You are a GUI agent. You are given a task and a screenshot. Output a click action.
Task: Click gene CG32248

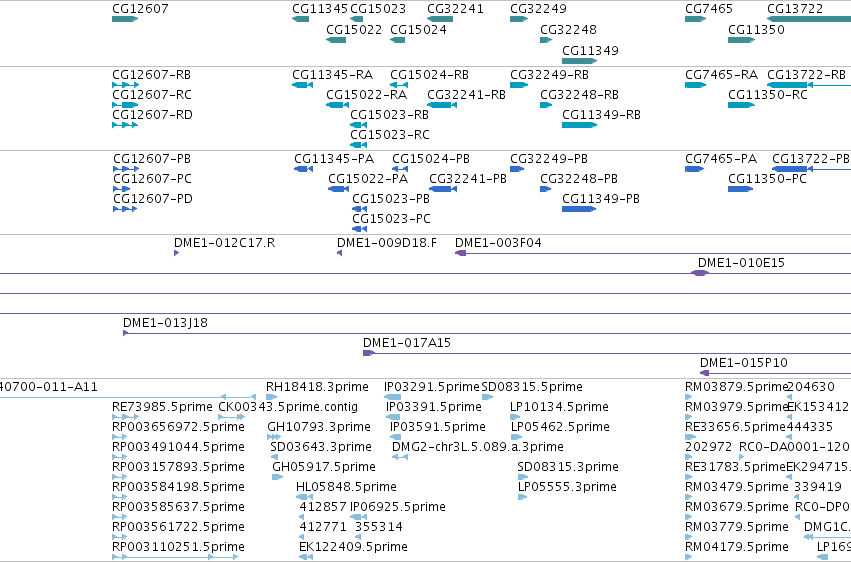[x=546, y=40]
